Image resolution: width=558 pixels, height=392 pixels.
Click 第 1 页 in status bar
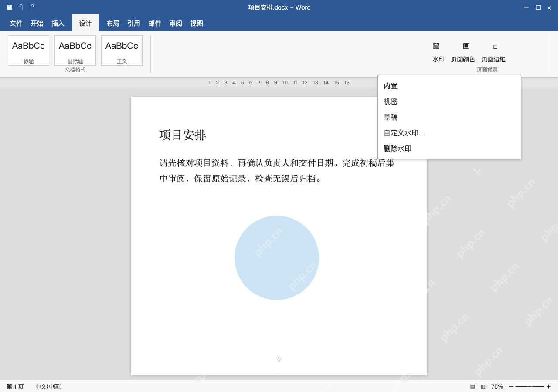pos(15,386)
